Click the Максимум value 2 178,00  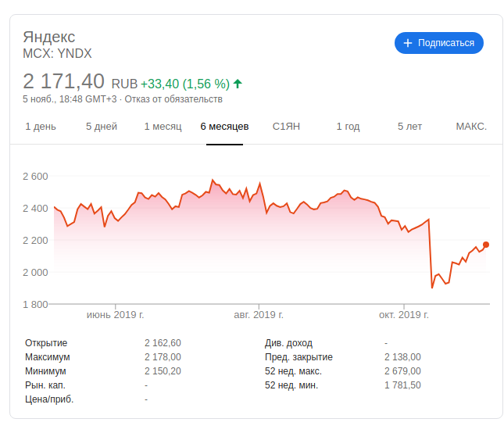pyautogui.click(x=163, y=357)
